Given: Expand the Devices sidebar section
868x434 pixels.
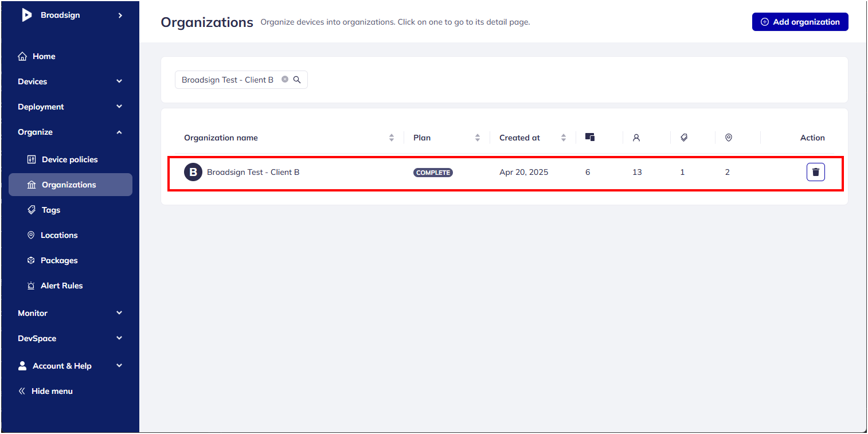Looking at the screenshot, I should [x=119, y=81].
